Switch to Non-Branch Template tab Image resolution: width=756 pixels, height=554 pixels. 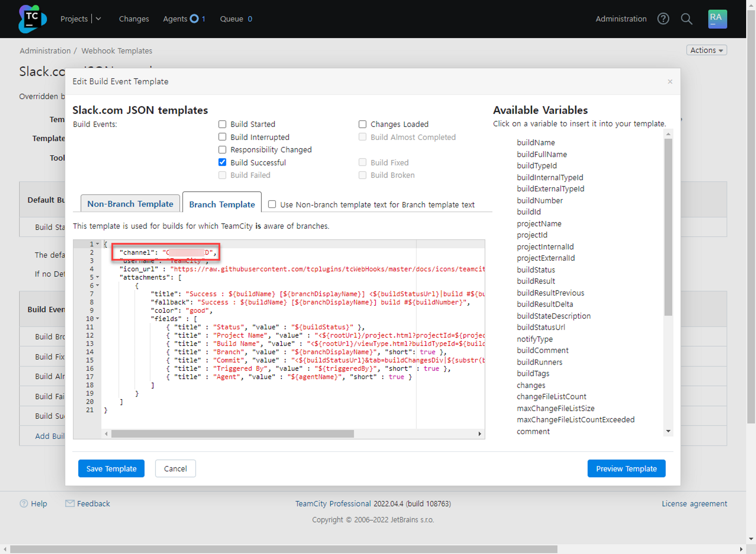click(x=130, y=204)
